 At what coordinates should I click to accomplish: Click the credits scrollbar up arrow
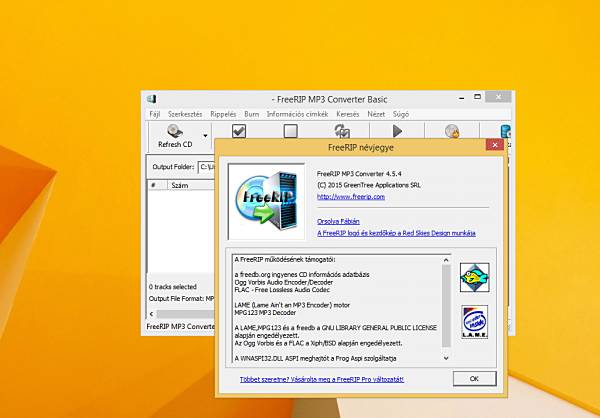click(446, 260)
